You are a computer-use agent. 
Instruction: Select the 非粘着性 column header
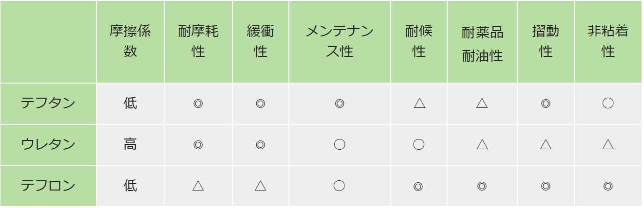[x=608, y=41]
